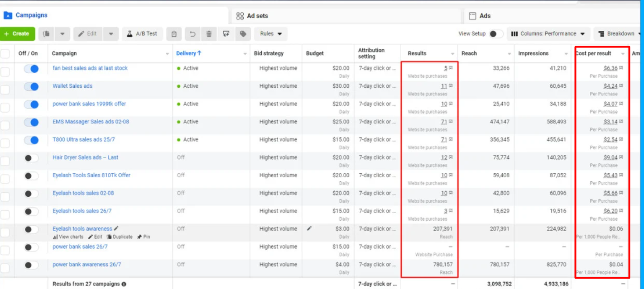
Task: Click the trash Delete icon in the toolbar
Action: click(x=209, y=34)
